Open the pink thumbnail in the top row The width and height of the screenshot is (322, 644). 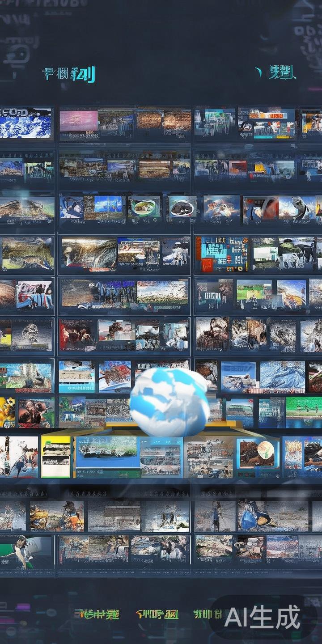[79, 121]
